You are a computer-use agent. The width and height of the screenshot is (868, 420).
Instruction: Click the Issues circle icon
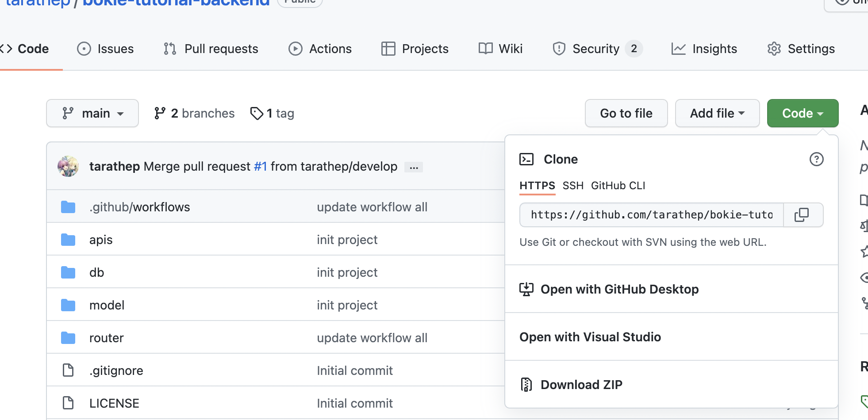tap(84, 49)
